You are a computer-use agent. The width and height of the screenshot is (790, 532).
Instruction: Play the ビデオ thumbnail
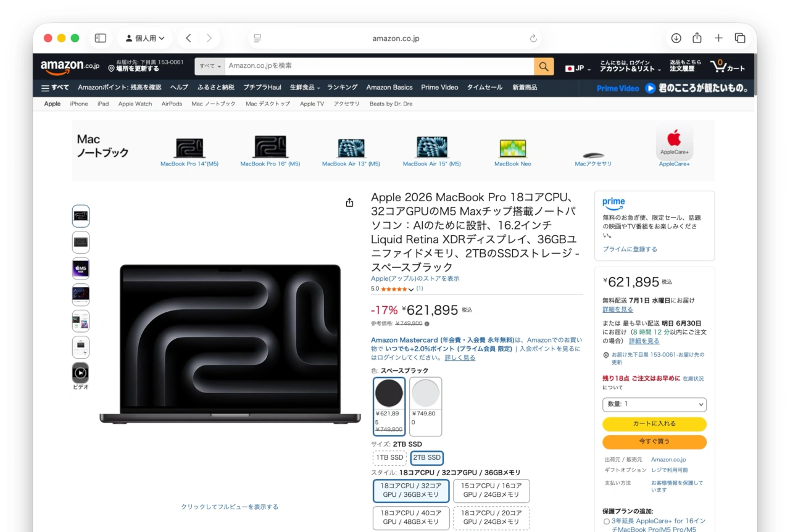80,373
